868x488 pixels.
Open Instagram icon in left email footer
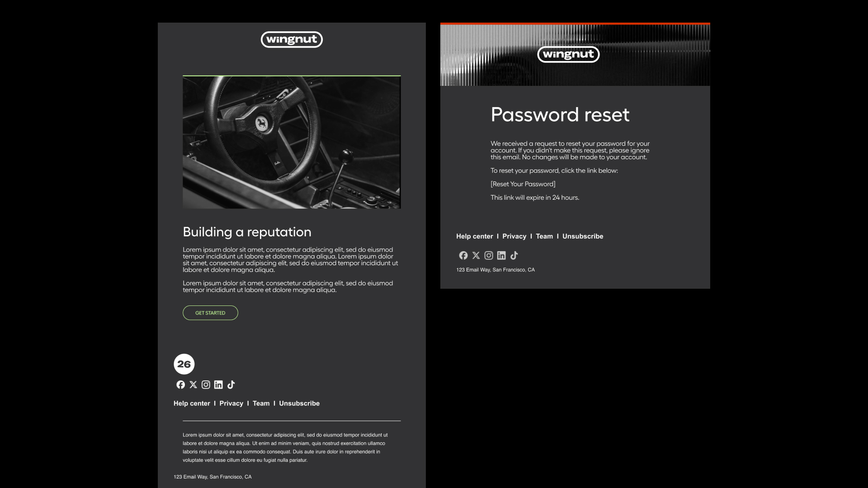[206, 385]
